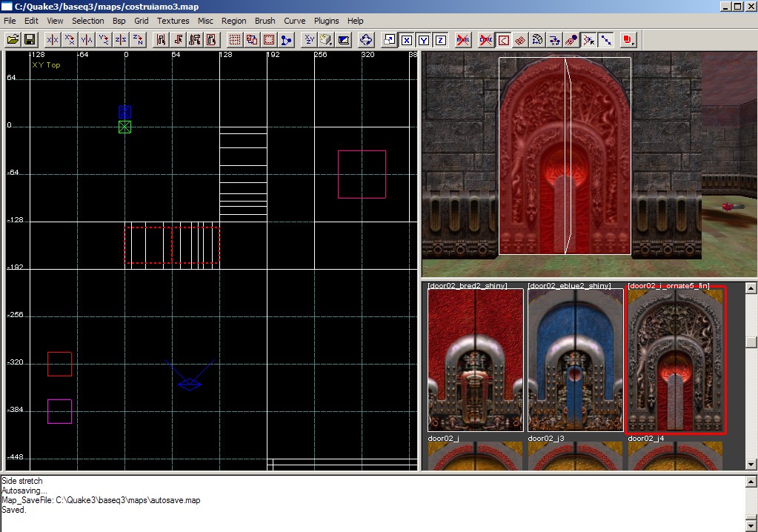758x532 pixels.
Task: Click the 'Autosaving...' console line
Action: coord(24,491)
